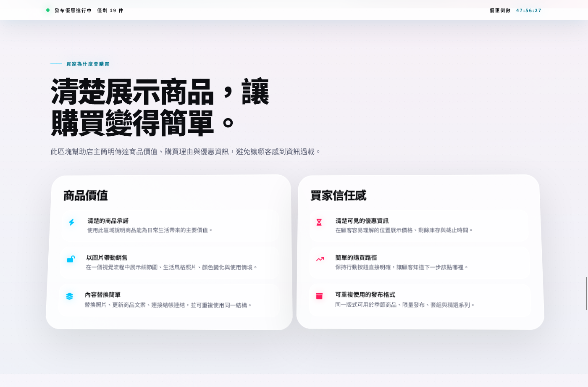Click the layers icon beside 內容替換簡單
588x387 pixels.
pos(69,296)
